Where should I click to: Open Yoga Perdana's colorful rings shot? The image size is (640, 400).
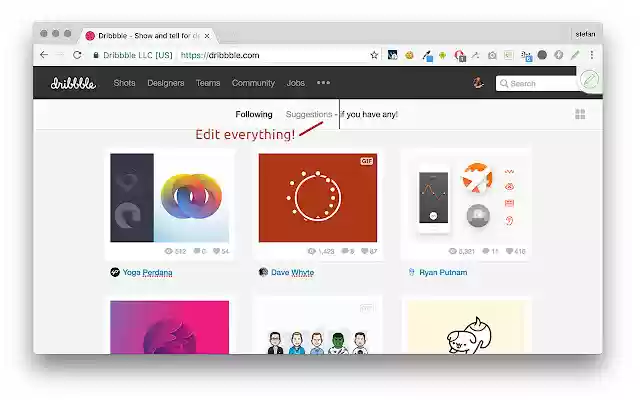pyautogui.click(x=169, y=198)
